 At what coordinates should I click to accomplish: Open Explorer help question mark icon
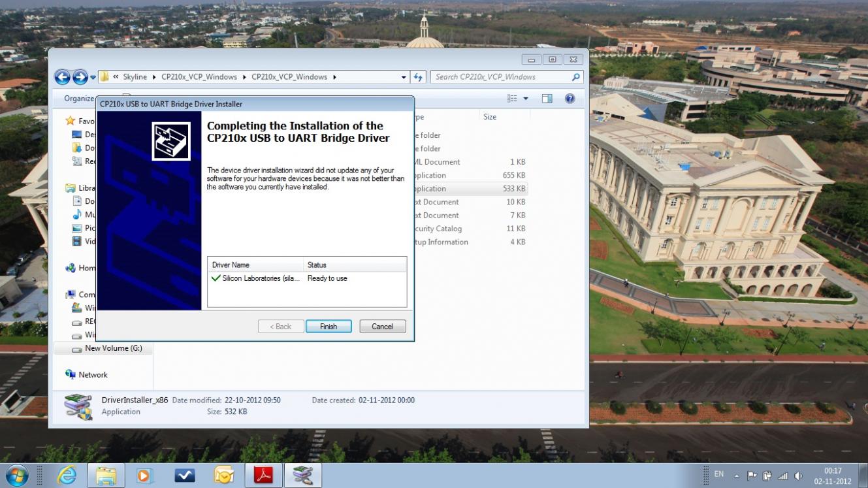coord(570,99)
